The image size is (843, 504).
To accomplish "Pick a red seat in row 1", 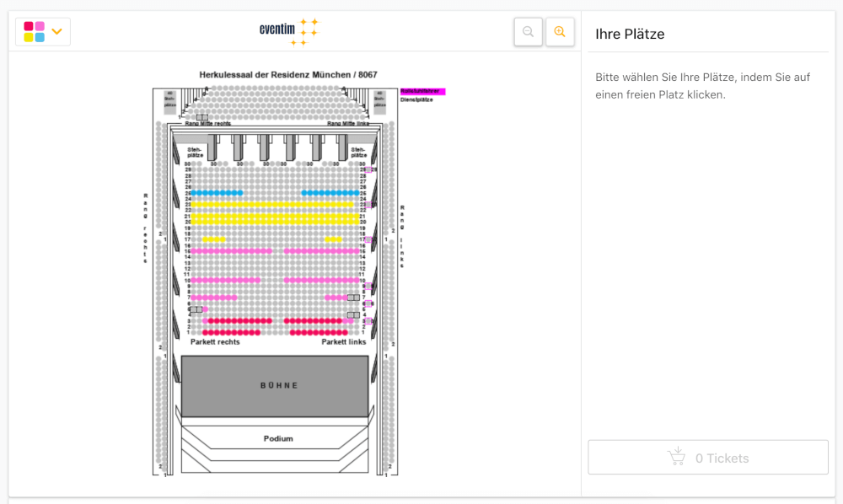I will click(228, 333).
